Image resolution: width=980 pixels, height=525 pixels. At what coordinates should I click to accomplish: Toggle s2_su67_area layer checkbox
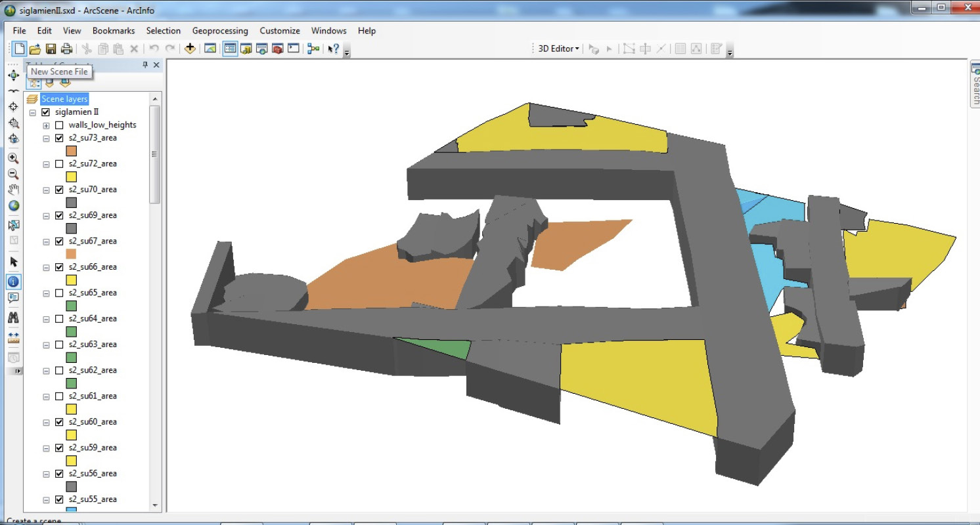pyautogui.click(x=59, y=241)
